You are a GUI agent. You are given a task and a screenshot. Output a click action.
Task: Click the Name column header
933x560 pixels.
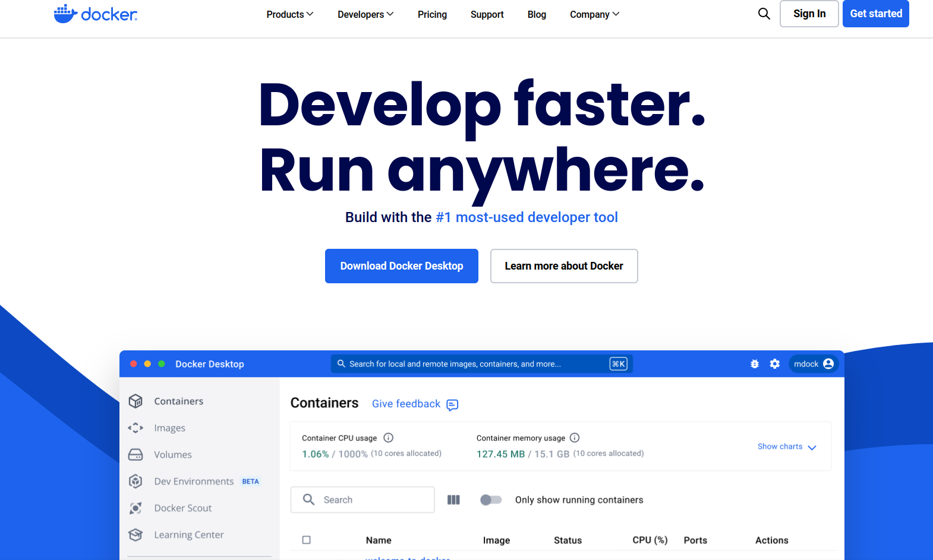tap(379, 540)
